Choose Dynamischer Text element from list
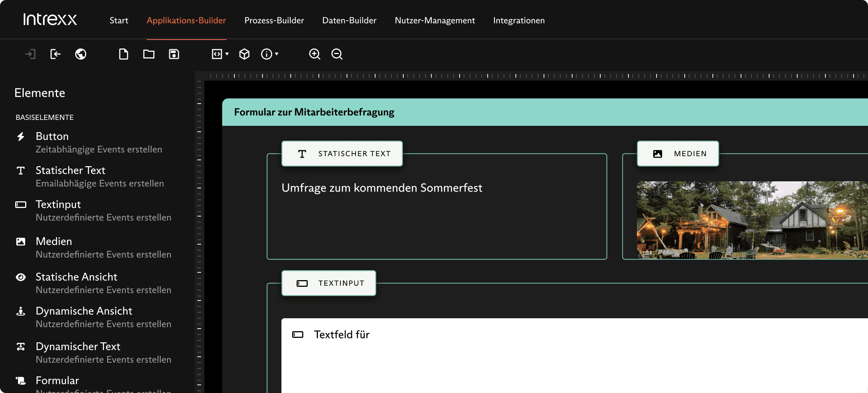 [x=78, y=347]
